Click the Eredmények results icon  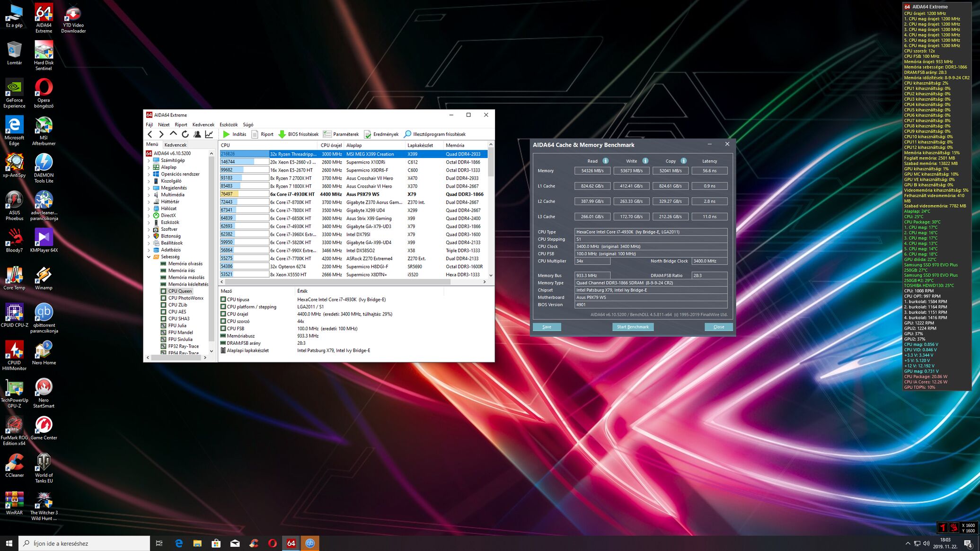pyautogui.click(x=367, y=134)
